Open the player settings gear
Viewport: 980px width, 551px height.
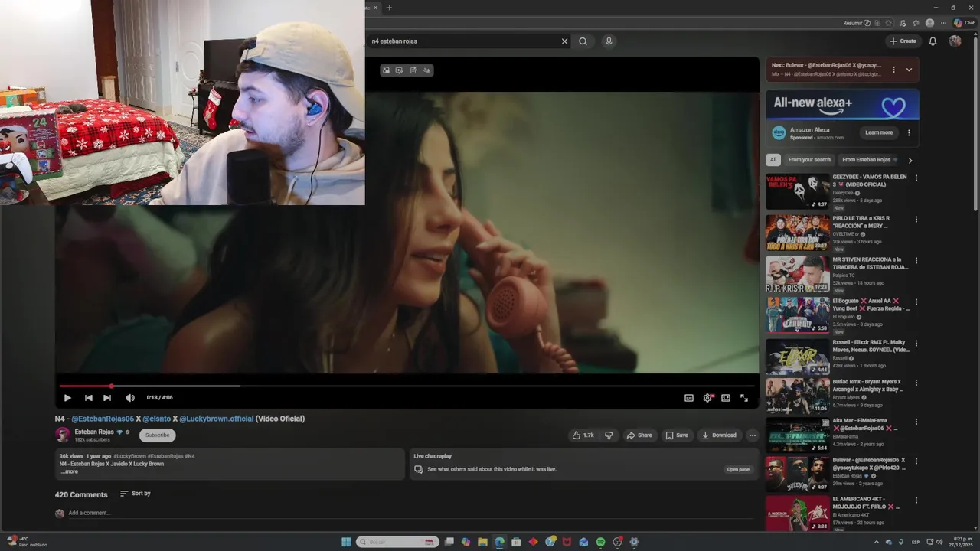tap(707, 398)
